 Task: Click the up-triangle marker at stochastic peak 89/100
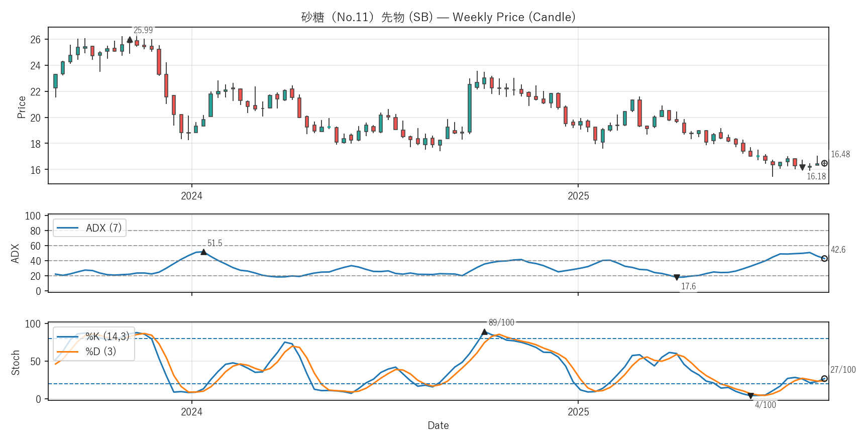[484, 332]
